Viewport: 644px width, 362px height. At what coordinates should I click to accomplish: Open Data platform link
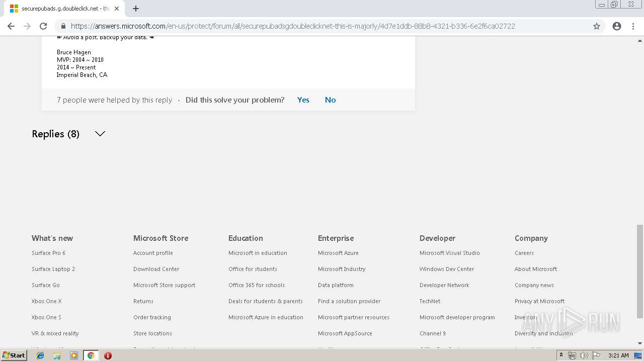(336, 285)
